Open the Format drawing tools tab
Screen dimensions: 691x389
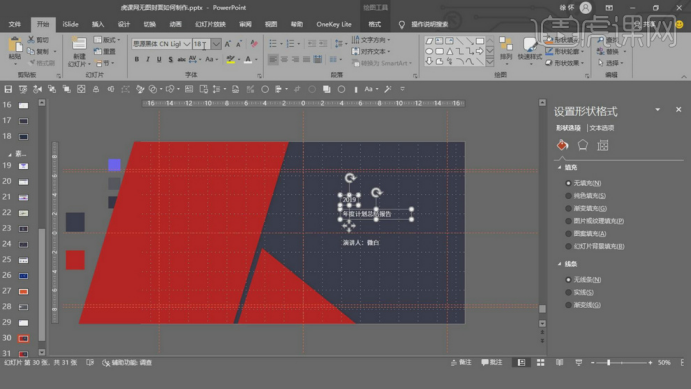375,24
